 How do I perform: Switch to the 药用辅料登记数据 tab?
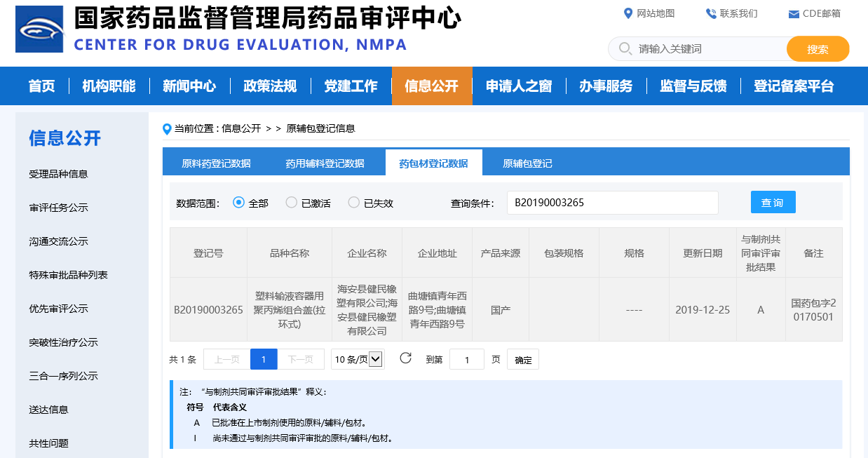tap(325, 163)
